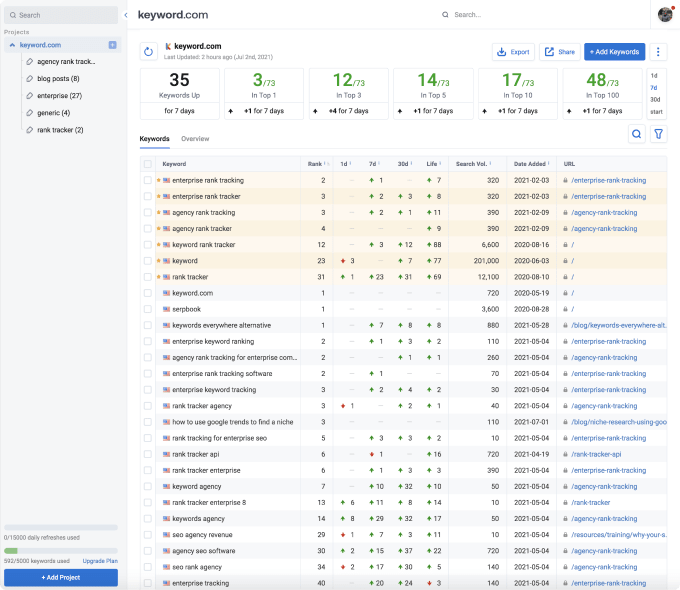Image resolution: width=680 pixels, height=590 pixels.
Task: Click the Add Keywords button
Action: tap(614, 51)
